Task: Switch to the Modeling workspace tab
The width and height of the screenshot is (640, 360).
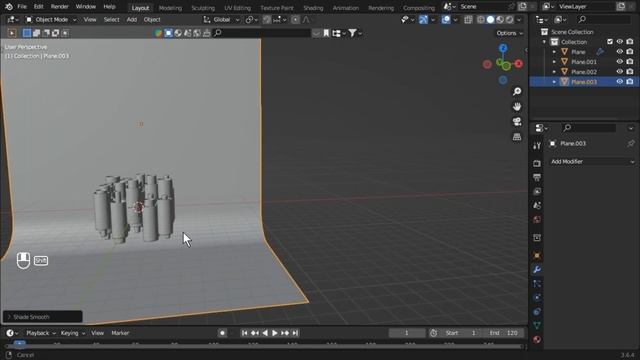Action: click(170, 8)
